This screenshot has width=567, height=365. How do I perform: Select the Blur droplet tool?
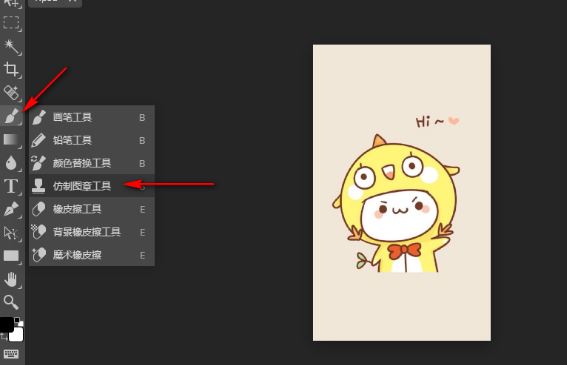(x=11, y=163)
